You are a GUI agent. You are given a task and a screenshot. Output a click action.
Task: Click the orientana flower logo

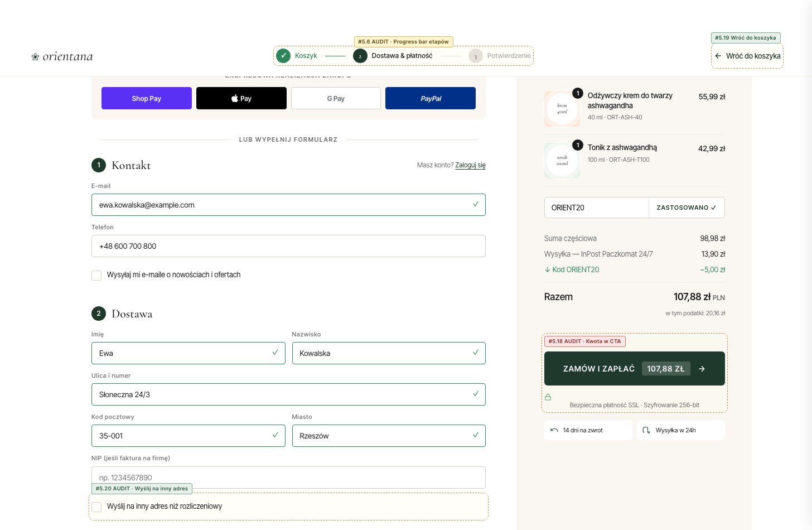[x=35, y=56]
